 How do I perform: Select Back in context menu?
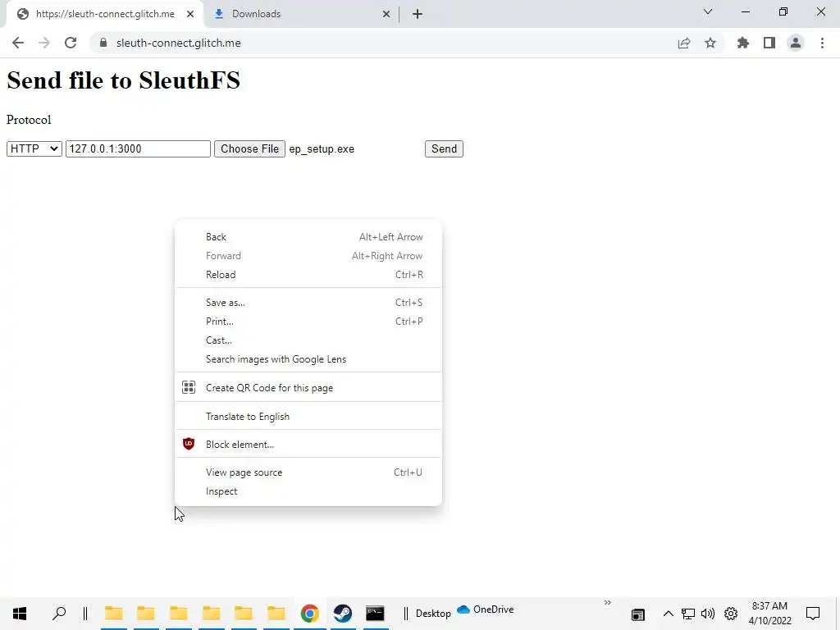coord(308,237)
